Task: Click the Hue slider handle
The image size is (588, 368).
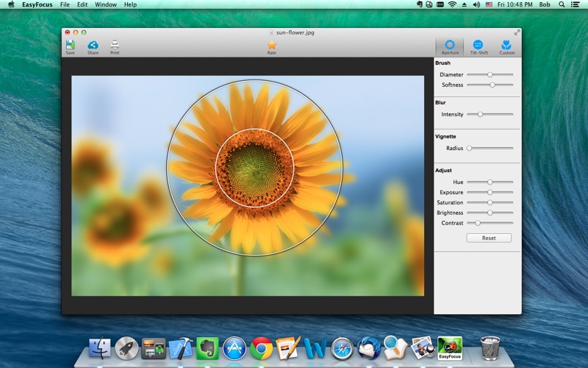Action: [x=490, y=182]
